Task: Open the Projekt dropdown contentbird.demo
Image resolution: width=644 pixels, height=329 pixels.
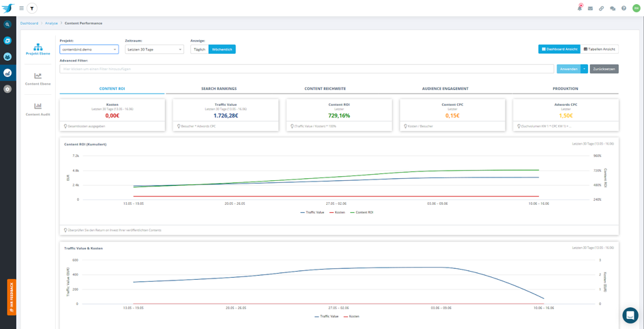Action: click(89, 49)
